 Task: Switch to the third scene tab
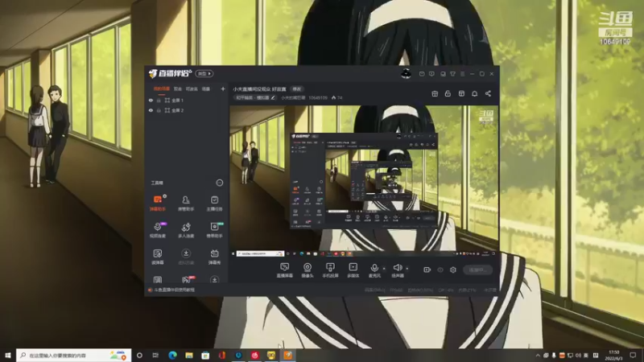click(192, 88)
